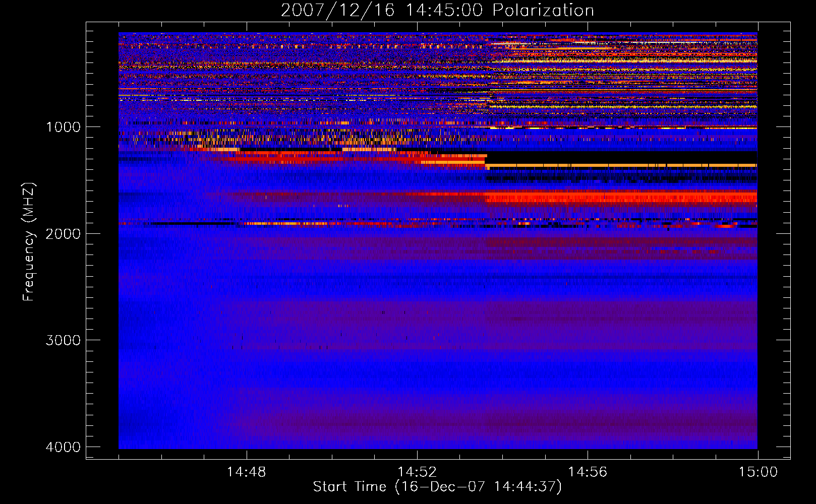Click the 4000 frequency tick label
Viewport: 816px width, 504px height.
pyautogui.click(x=63, y=447)
